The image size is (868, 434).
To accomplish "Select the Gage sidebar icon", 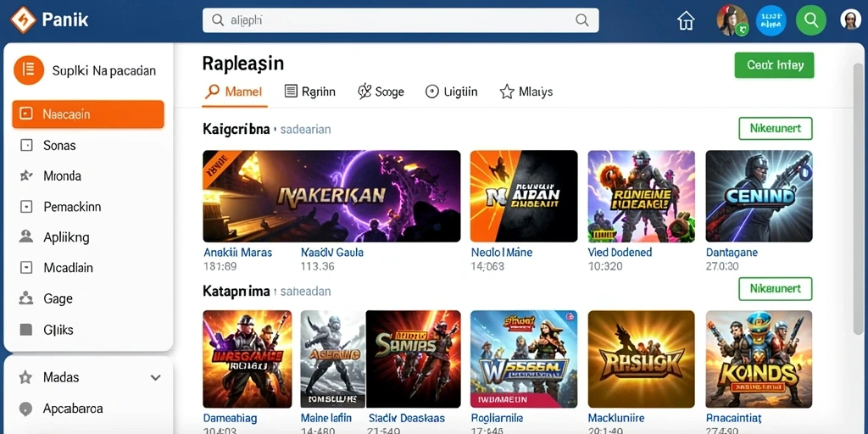I will coord(26,298).
